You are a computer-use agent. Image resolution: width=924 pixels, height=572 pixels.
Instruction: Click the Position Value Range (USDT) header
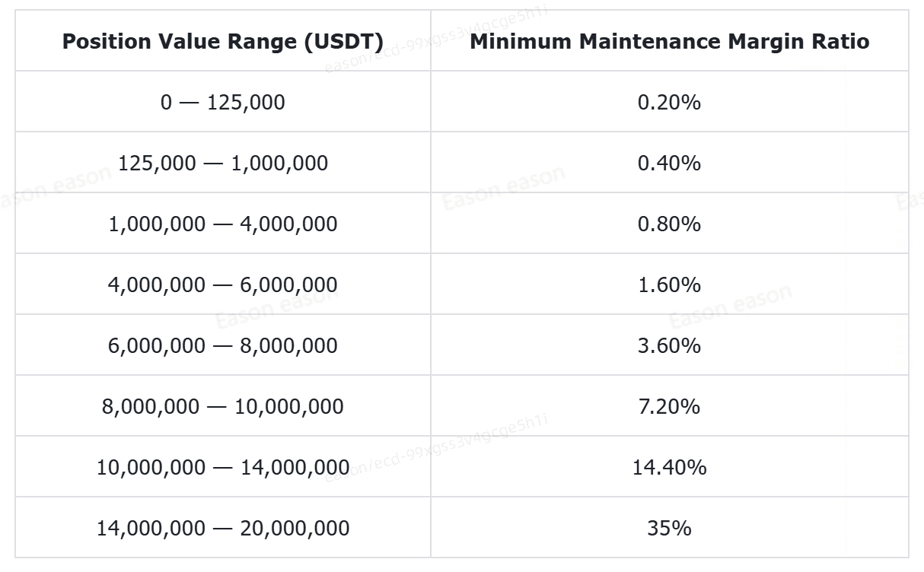click(222, 41)
